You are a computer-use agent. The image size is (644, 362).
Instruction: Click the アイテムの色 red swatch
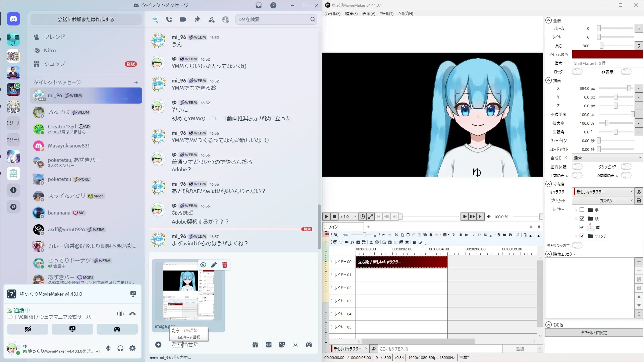pos(607,54)
